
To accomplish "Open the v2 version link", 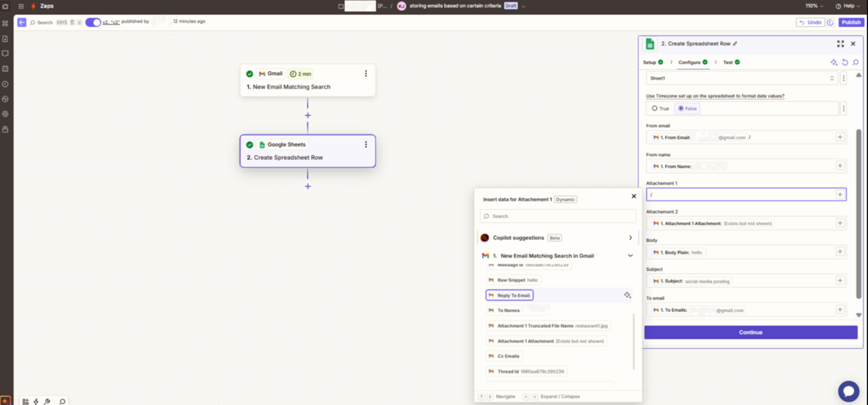I will (x=111, y=22).
